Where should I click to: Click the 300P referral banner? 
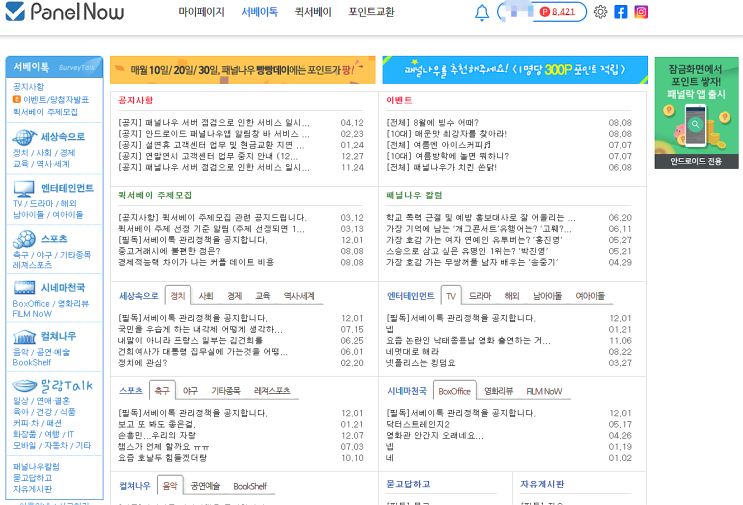[x=515, y=70]
